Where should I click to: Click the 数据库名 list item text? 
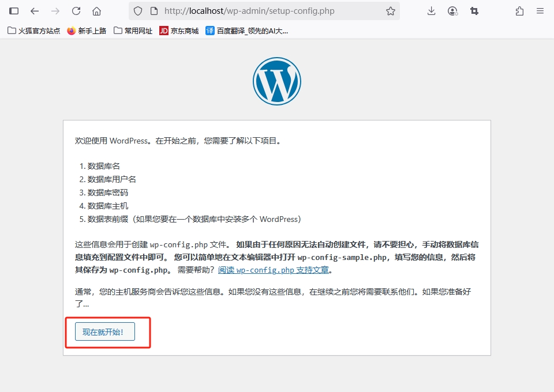(x=104, y=166)
